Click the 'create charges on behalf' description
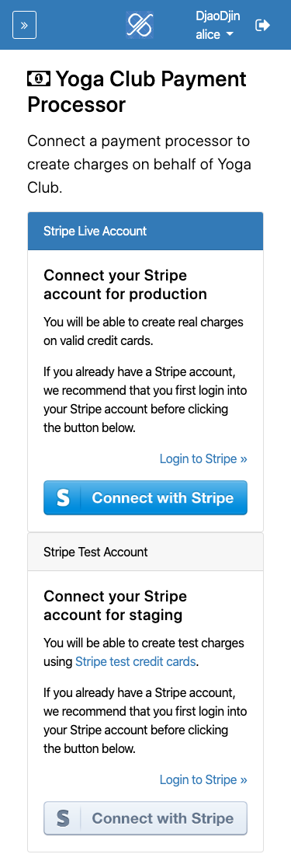The height and width of the screenshot is (868, 291). [139, 165]
